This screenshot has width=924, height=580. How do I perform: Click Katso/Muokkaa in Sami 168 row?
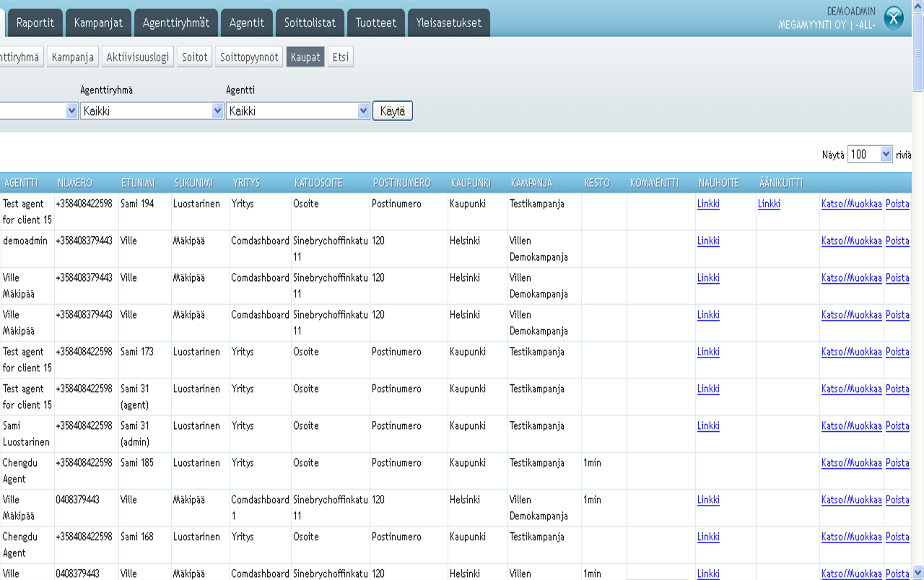pos(852,537)
